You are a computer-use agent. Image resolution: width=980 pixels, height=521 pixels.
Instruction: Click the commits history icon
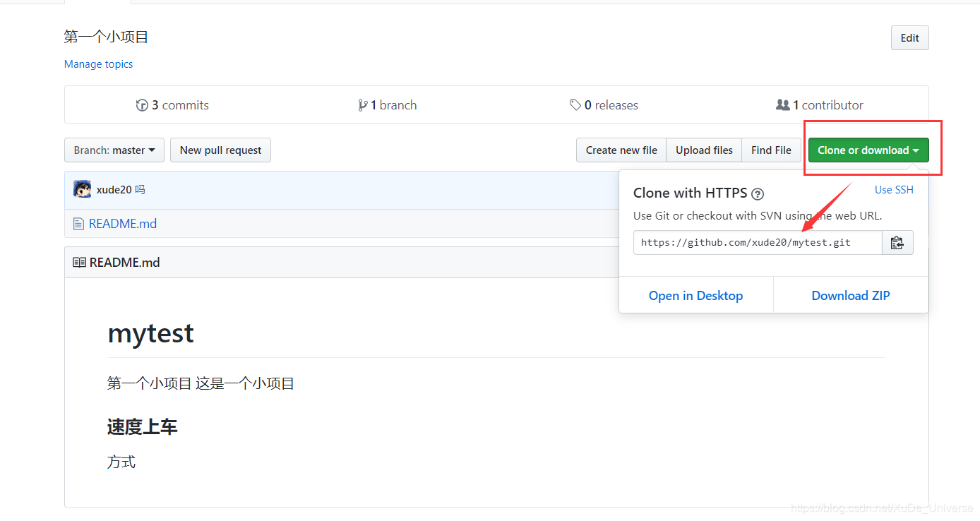[142, 105]
